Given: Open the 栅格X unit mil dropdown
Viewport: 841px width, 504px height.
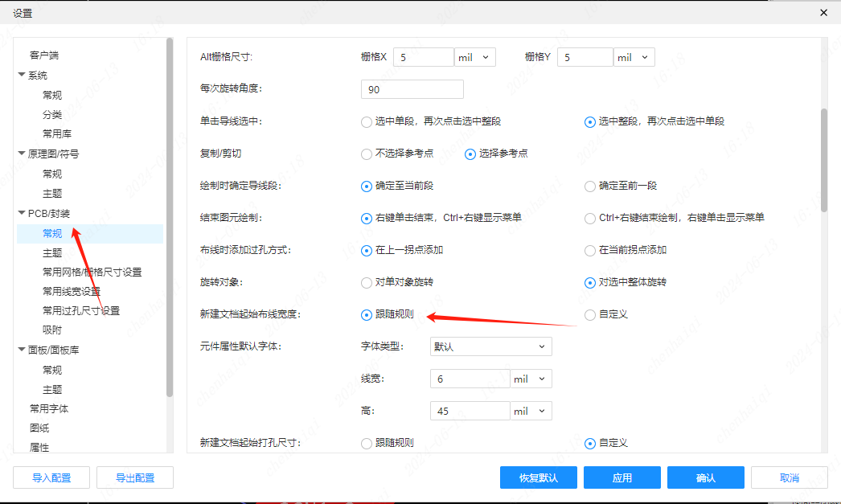Looking at the screenshot, I should tap(475, 58).
